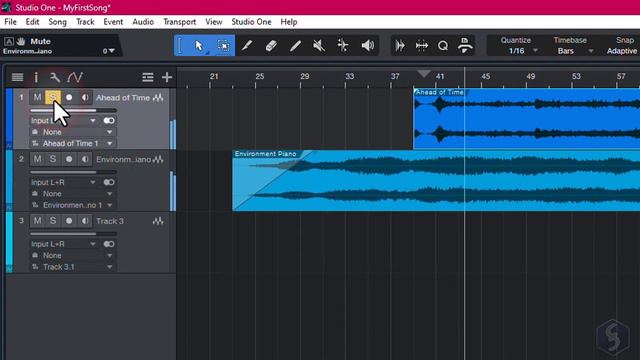Solo Track 3
This screenshot has height=360, width=640.
pyautogui.click(x=53, y=221)
